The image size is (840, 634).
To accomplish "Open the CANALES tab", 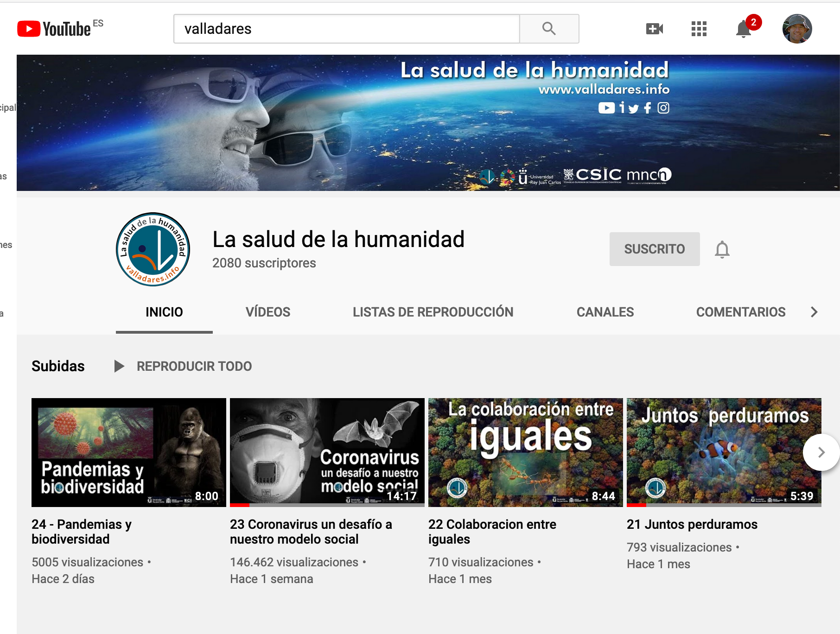I will [x=605, y=312].
